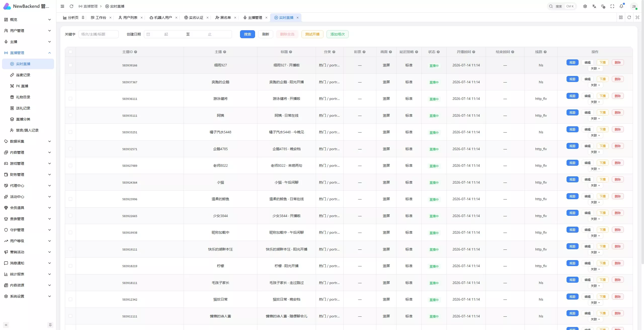Click 下播 for 游泳健将 row

[x=603, y=96]
